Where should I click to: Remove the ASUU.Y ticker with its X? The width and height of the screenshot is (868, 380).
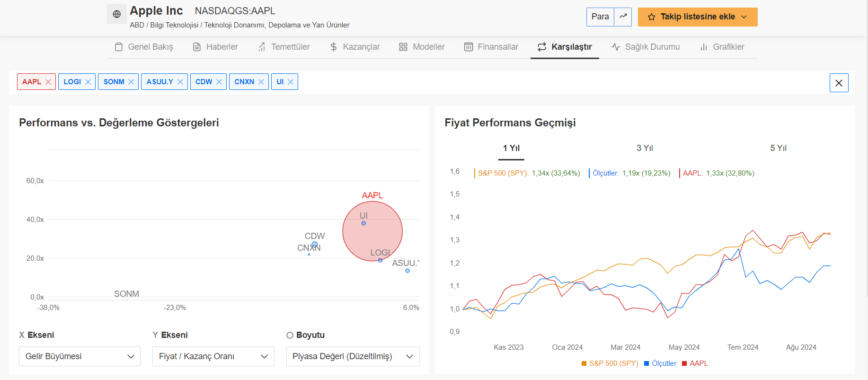coord(180,82)
